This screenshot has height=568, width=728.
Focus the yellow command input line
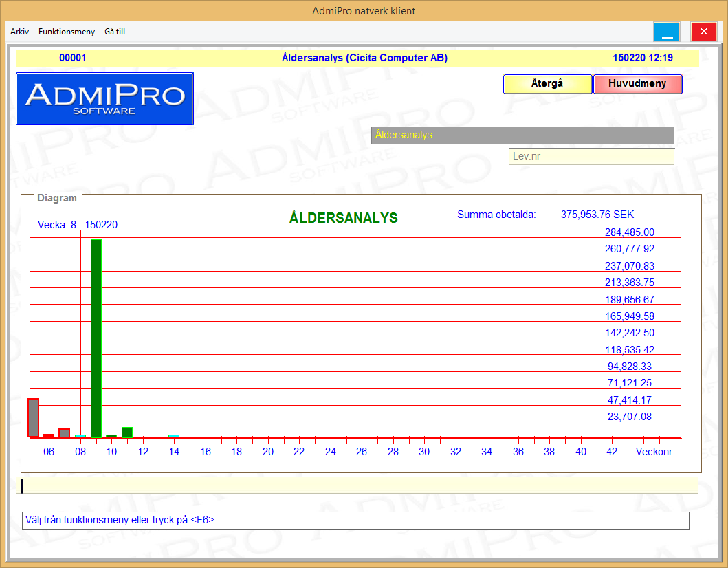pos(357,486)
